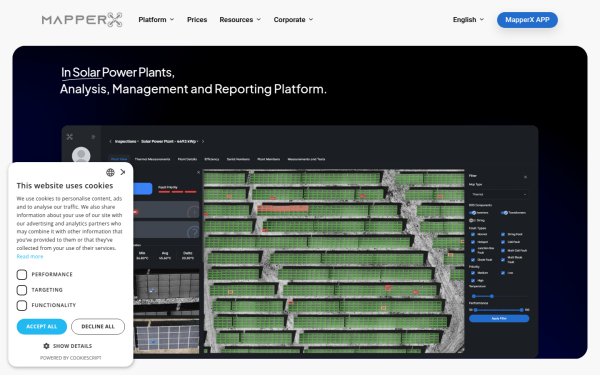
Task: Accept all cookies
Action: point(42,326)
